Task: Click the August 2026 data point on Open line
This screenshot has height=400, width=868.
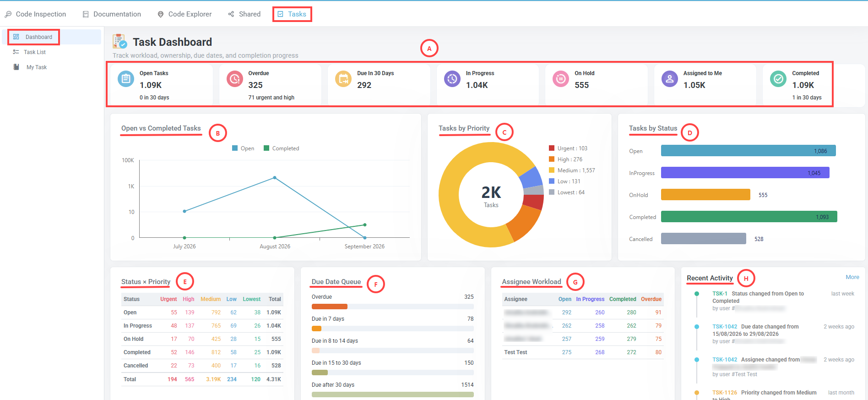Action: pos(275,177)
